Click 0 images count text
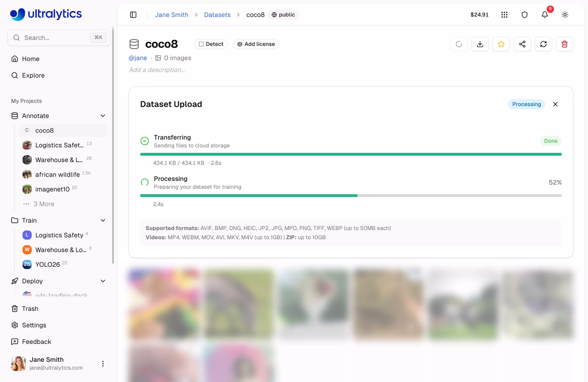588x382 pixels. (x=177, y=58)
